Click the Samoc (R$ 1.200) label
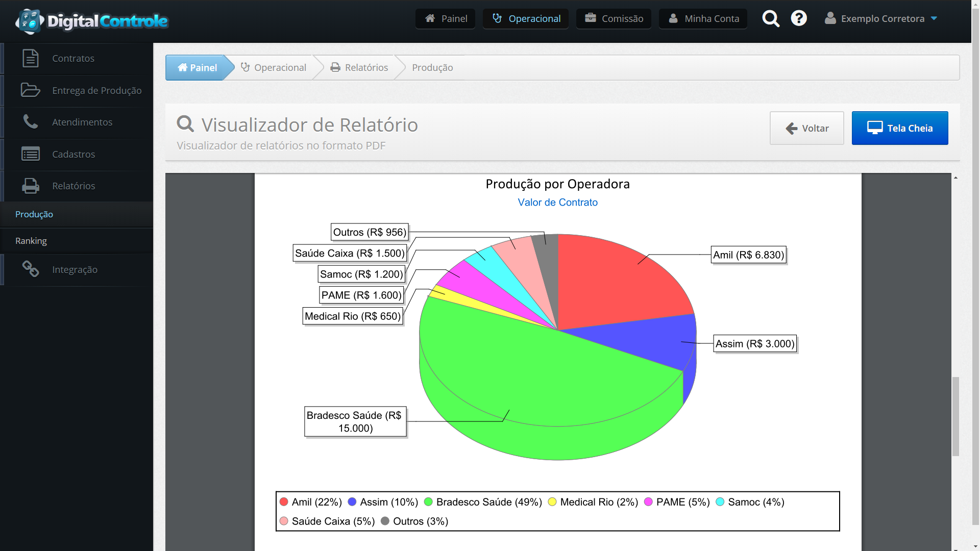This screenshot has height=551, width=980. [361, 274]
